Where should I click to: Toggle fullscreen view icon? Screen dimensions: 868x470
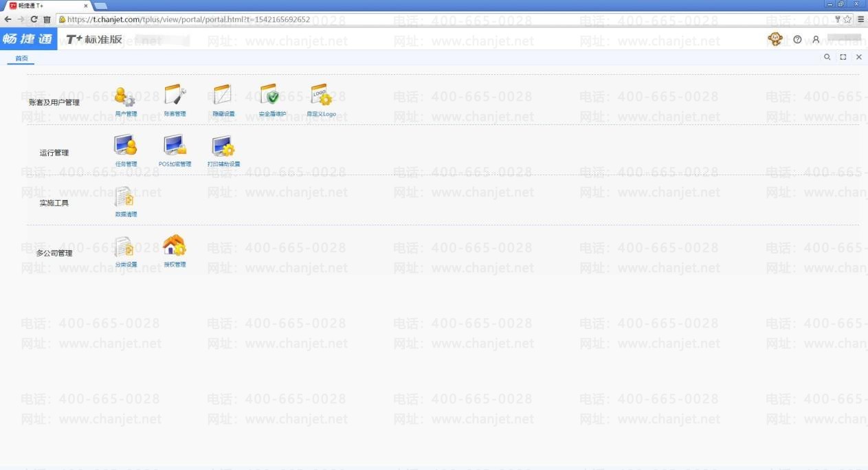(x=843, y=57)
